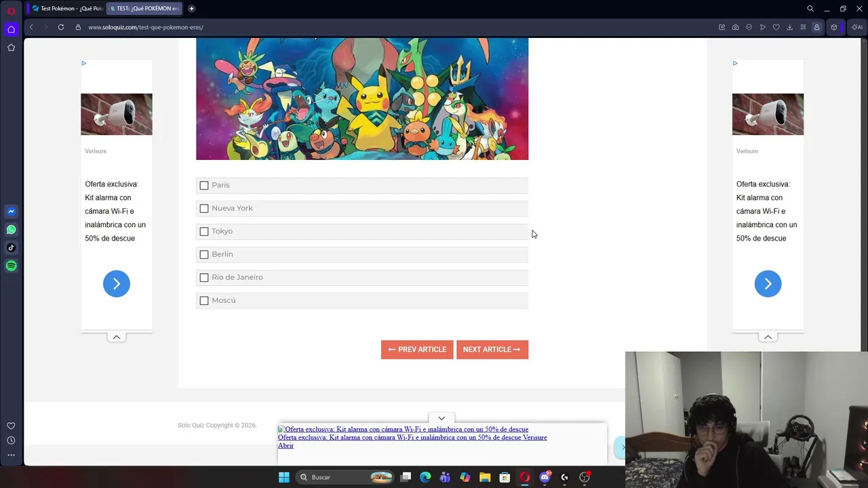Open the ad blocker shield icon
868x488 pixels.
pyautogui.click(x=749, y=27)
